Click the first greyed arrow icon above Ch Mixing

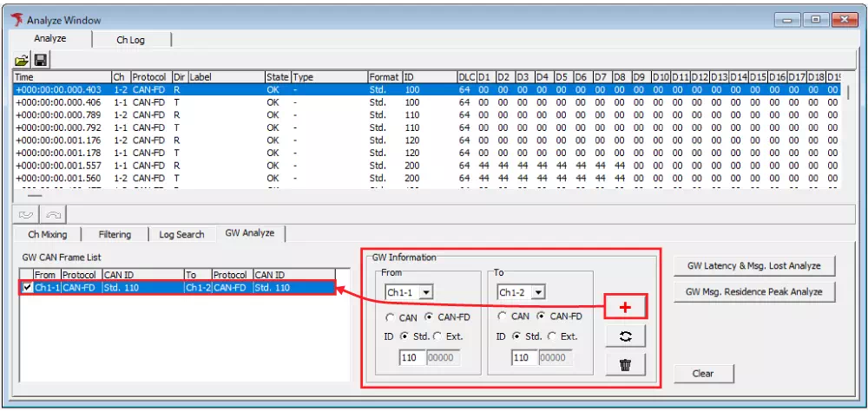(26, 214)
